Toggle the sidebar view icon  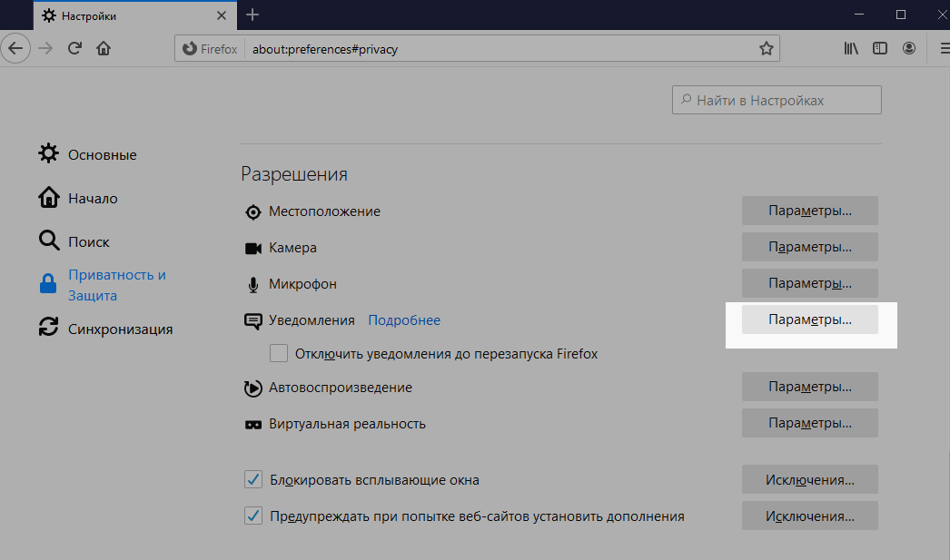point(880,48)
